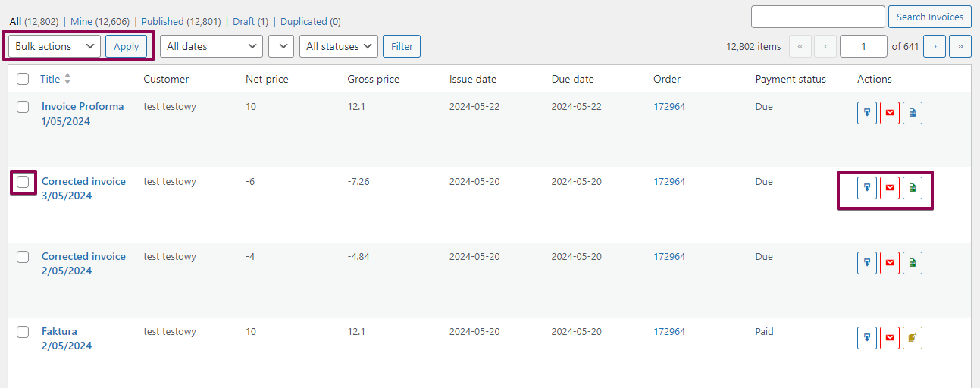
Task: Tick the select-all checkbox in table header
Action: (23, 79)
